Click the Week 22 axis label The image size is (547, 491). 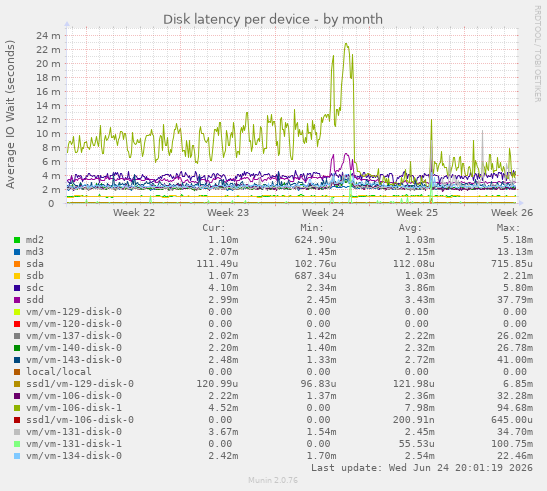point(134,213)
